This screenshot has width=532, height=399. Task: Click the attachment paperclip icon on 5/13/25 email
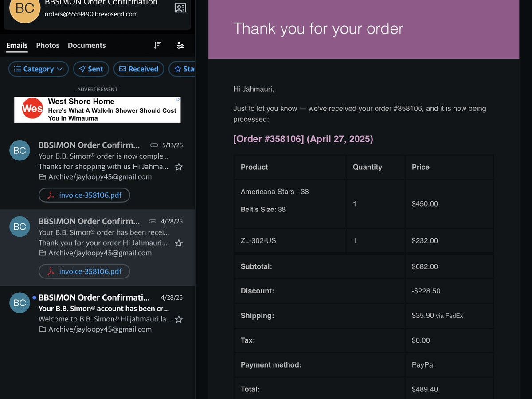[x=154, y=145]
